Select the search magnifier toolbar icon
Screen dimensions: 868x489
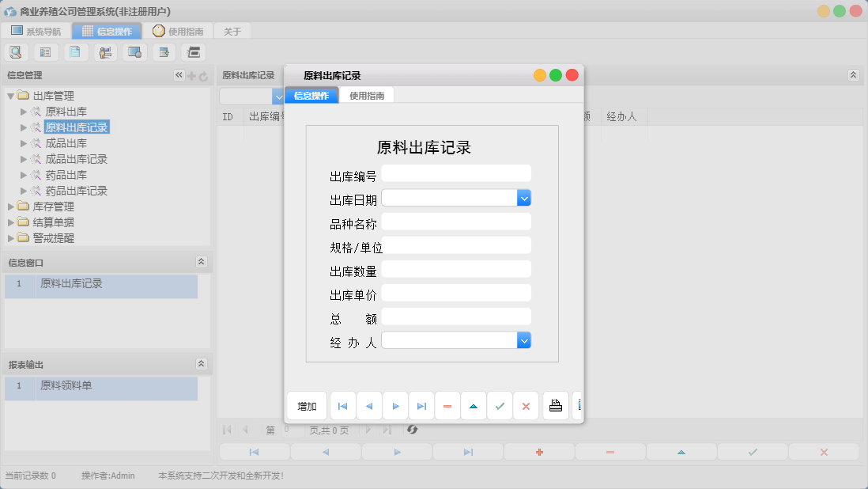[x=16, y=51]
